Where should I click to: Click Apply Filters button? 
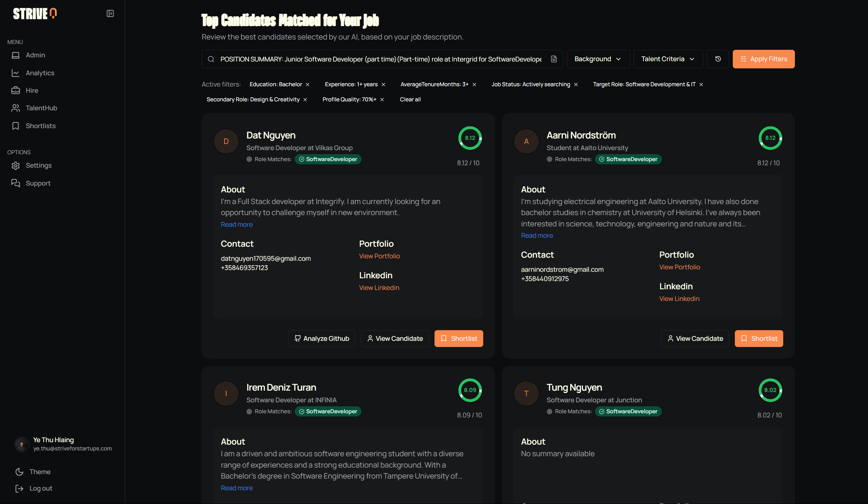(764, 59)
